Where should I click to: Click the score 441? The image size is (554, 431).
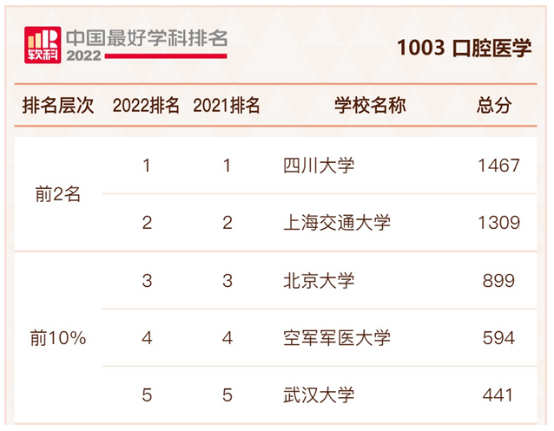tap(497, 395)
